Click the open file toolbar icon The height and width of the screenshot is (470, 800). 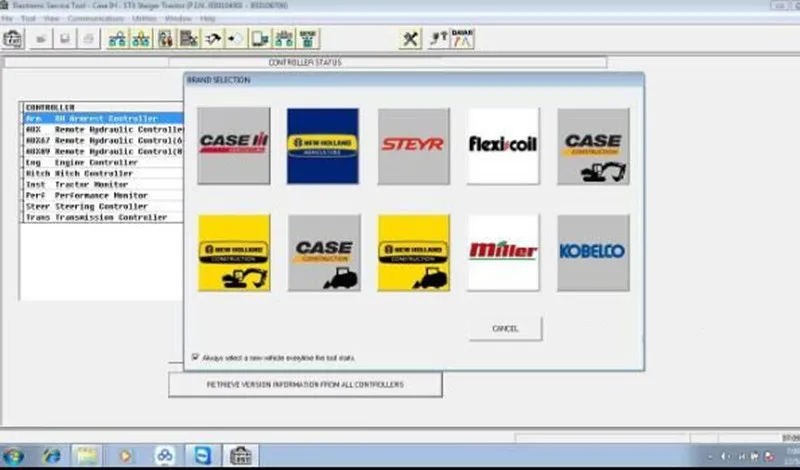pyautogui.click(x=41, y=39)
